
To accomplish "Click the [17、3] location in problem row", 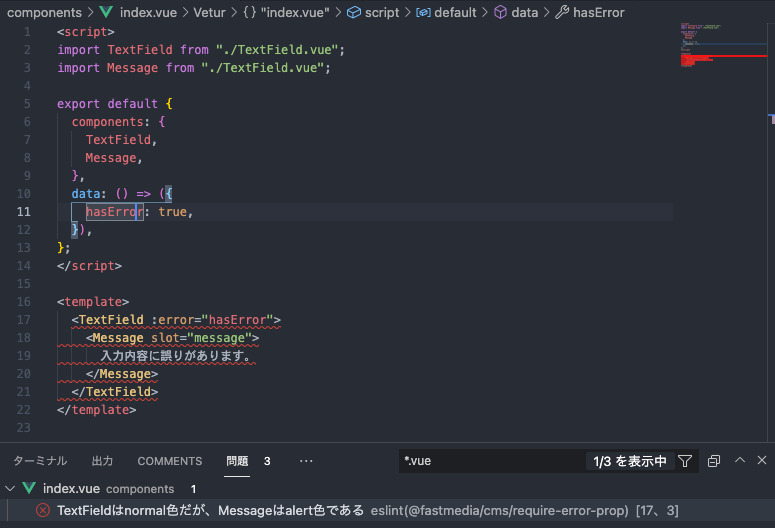I will coord(657,510).
